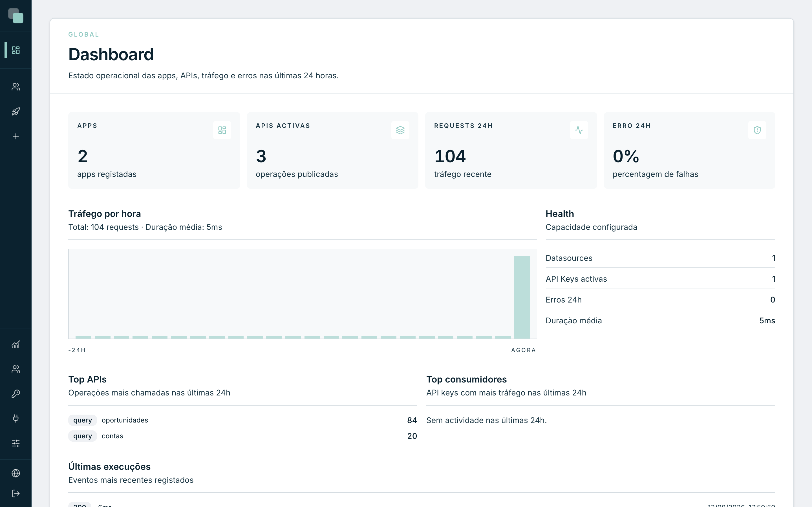
Task: Open the dashboard grid icon in sidebar
Action: (x=16, y=50)
